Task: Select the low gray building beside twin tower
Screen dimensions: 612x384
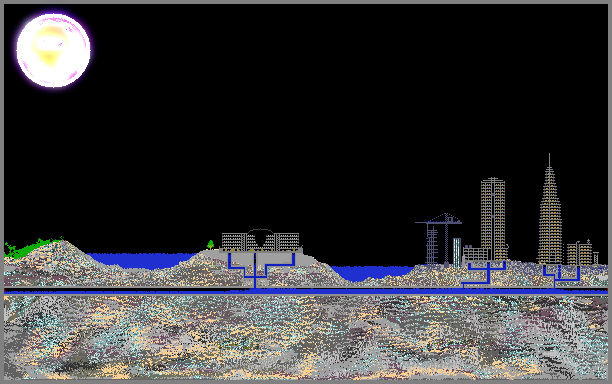Action: point(476,254)
